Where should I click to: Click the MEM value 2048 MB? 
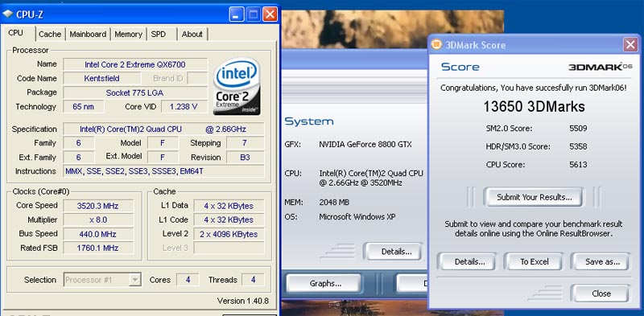tap(334, 203)
